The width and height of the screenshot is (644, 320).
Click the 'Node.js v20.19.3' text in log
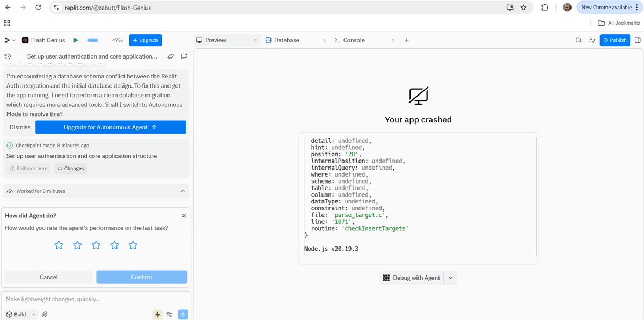tap(331, 249)
